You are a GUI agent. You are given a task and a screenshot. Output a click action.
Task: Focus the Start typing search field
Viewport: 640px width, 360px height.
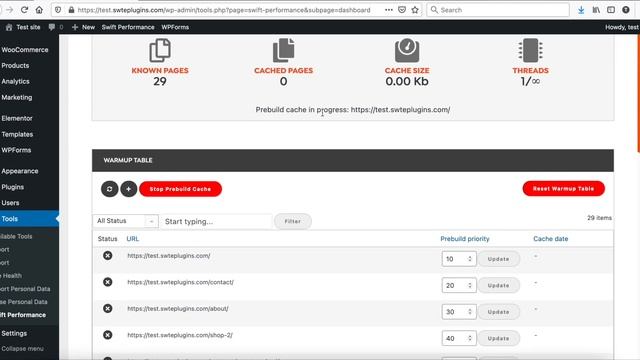216,221
